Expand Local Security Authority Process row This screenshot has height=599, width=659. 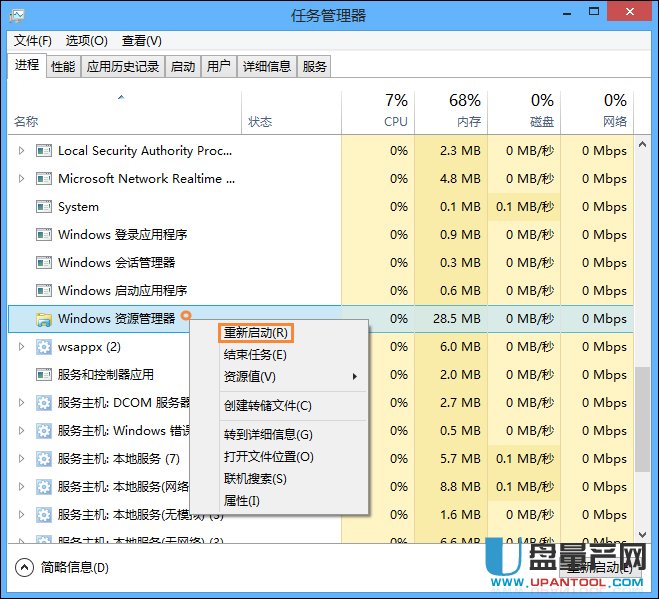click(21, 150)
